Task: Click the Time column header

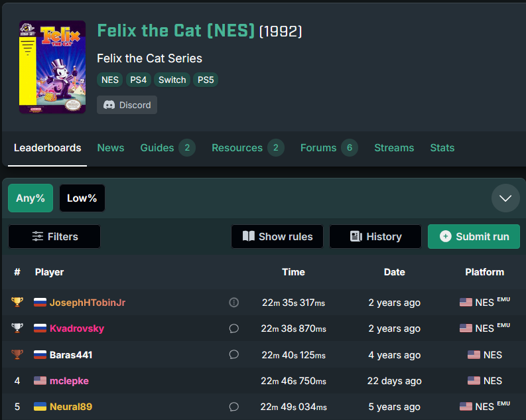Action: pos(294,272)
